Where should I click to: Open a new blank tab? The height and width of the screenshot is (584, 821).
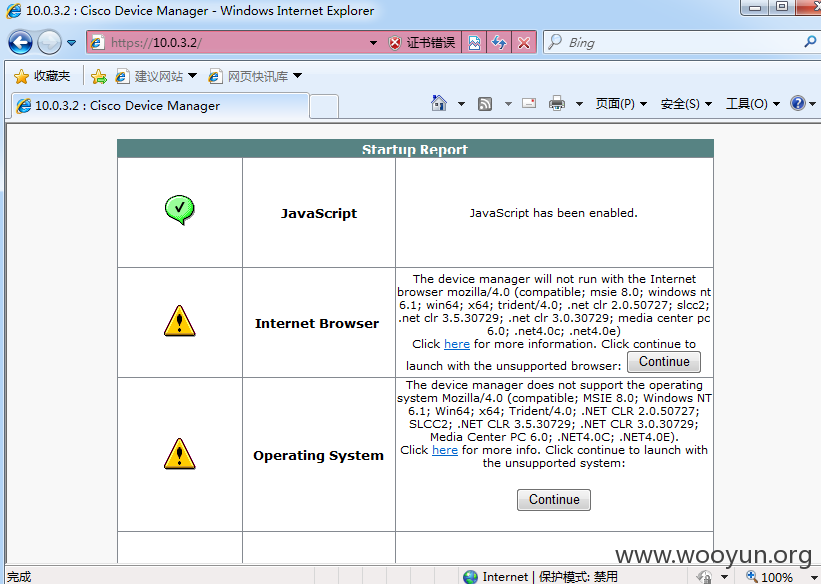pyautogui.click(x=324, y=106)
